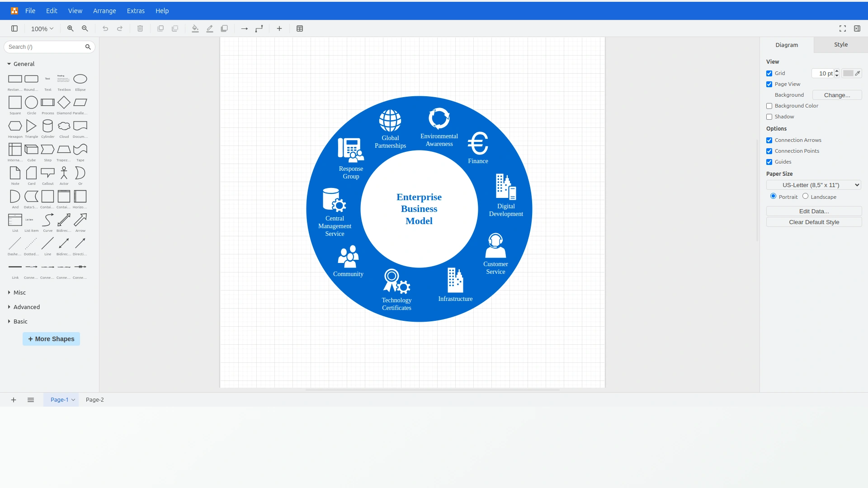The width and height of the screenshot is (868, 488).
Task: Select Landscape orientation radio button
Action: click(x=805, y=196)
